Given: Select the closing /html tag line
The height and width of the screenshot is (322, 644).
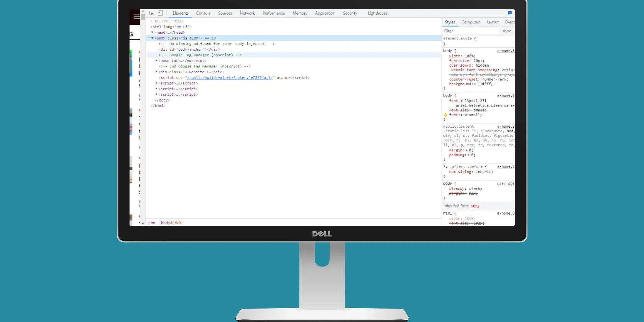Looking at the screenshot, I should (158, 106).
